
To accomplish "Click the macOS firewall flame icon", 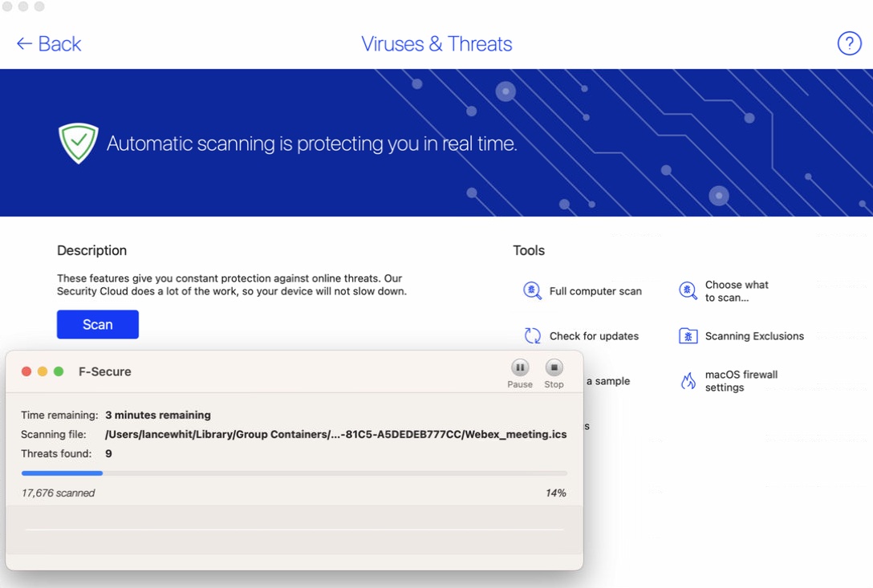I will [688, 381].
